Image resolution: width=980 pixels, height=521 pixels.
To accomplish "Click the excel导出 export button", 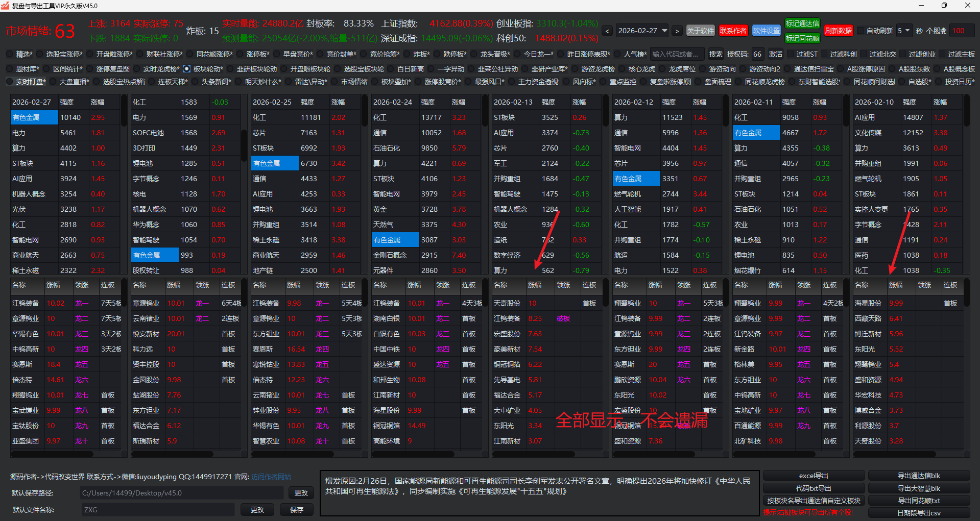I will pos(814,476).
